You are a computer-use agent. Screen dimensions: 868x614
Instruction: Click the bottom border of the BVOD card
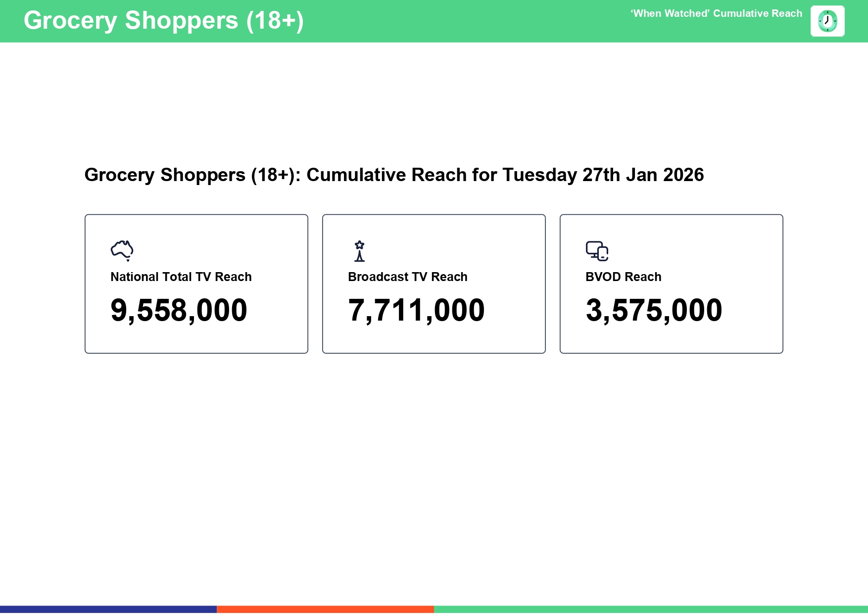[x=671, y=353]
